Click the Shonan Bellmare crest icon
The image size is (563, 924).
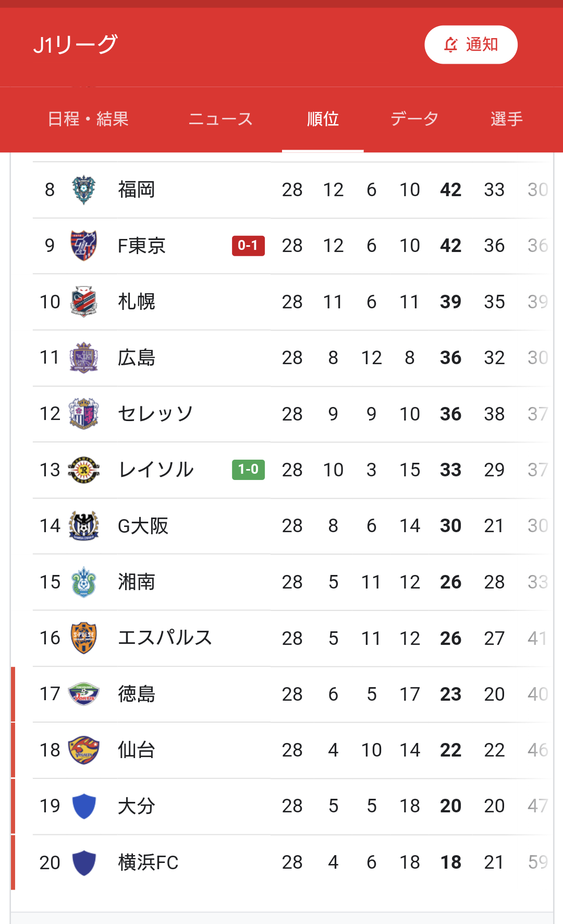pos(83,582)
